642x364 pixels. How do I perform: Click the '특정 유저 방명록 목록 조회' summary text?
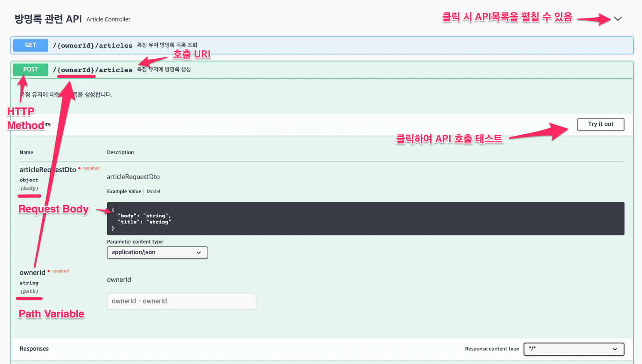pos(167,45)
